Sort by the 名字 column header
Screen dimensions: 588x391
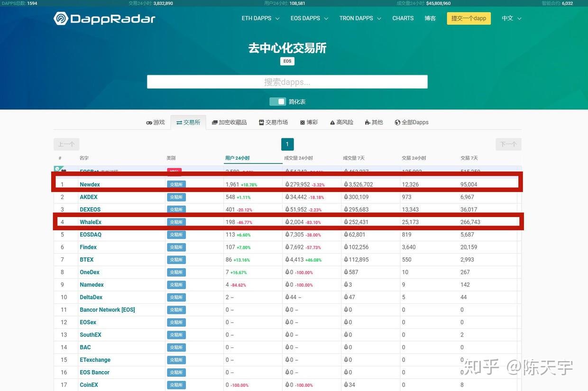84,158
